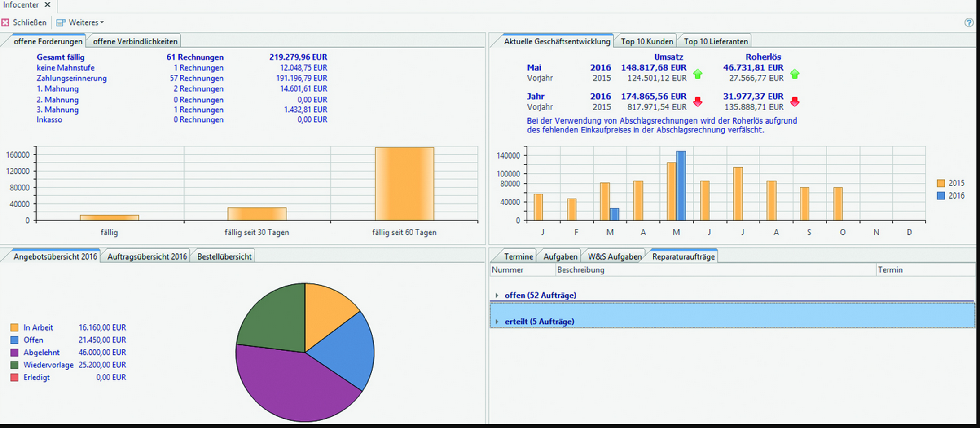Sort by the Beschreibung column header
The width and height of the screenshot is (980, 428).
coord(580,270)
